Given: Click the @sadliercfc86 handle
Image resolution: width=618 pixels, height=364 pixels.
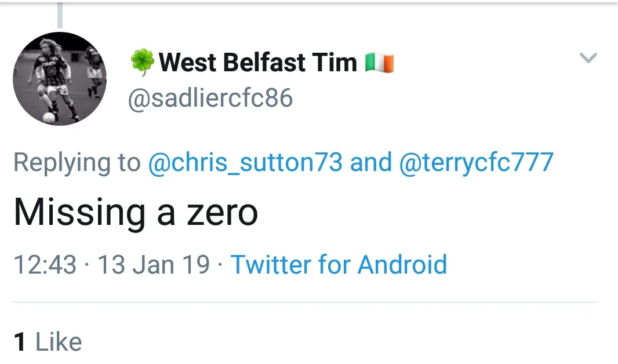Looking at the screenshot, I should pyautogui.click(x=210, y=99).
